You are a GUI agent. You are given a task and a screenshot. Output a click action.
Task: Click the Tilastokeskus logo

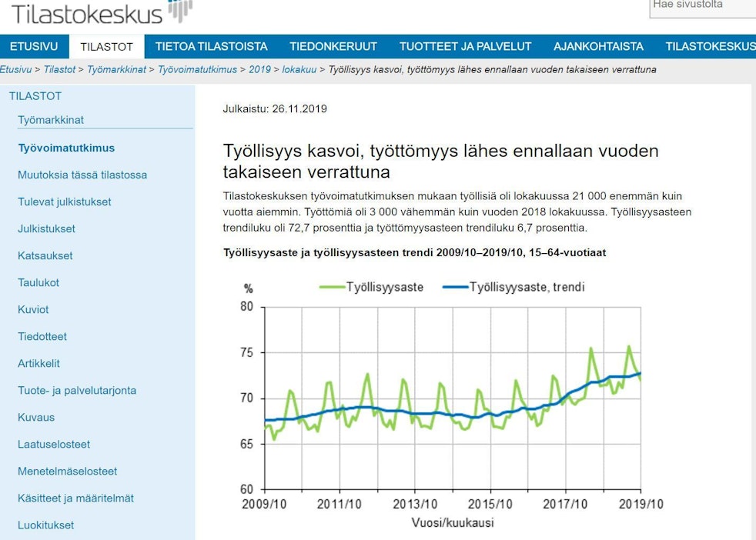(100, 13)
